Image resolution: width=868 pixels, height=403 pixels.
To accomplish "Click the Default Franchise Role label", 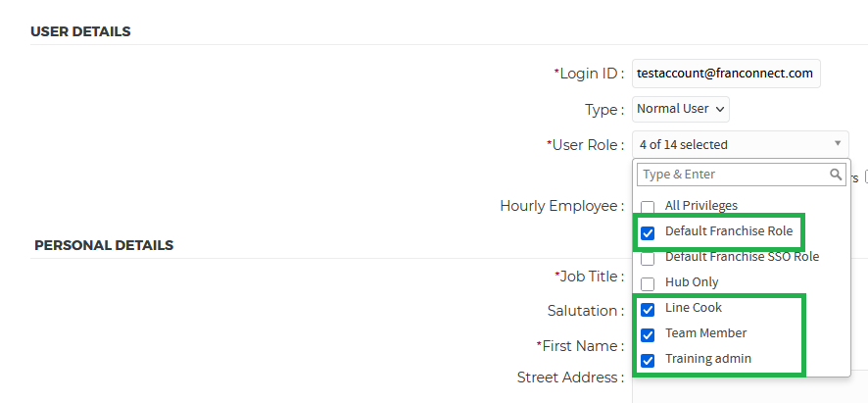I will (729, 231).
